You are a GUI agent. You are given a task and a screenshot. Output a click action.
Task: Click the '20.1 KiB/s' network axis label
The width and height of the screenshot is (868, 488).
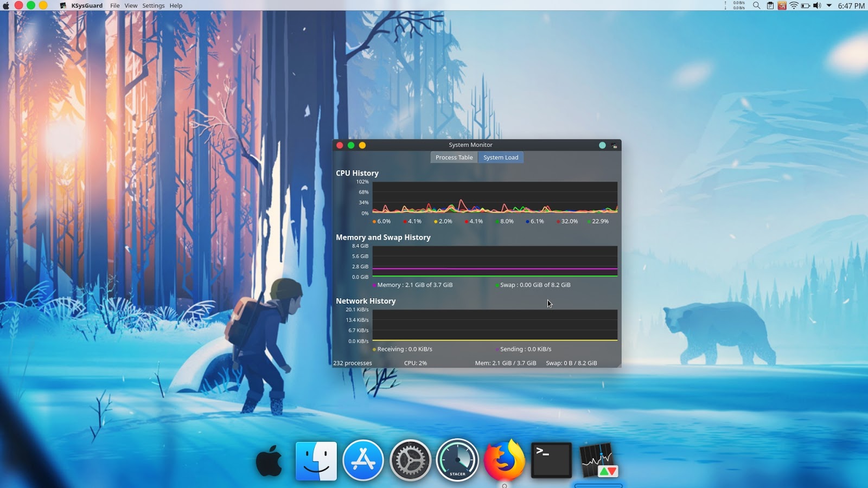(x=357, y=310)
